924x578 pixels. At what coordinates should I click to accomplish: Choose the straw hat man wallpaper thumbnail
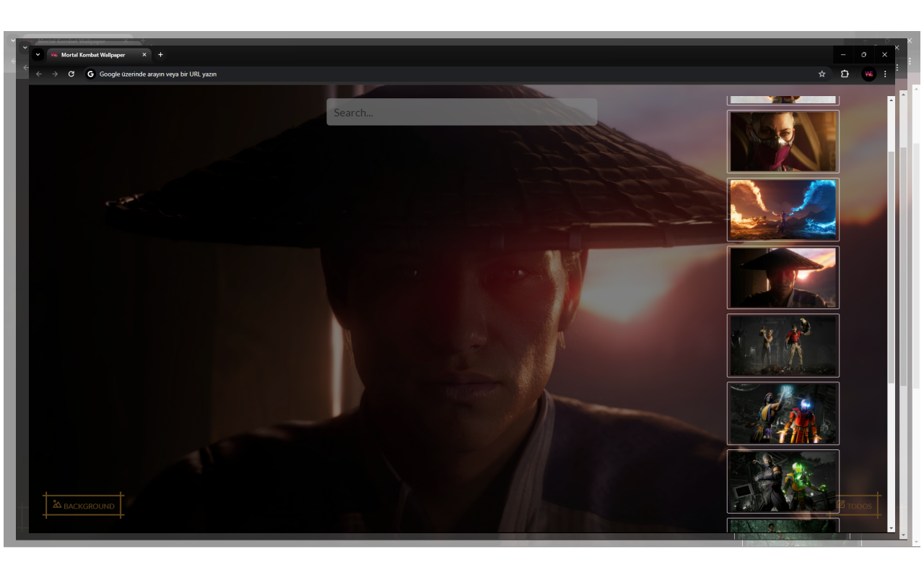783,277
